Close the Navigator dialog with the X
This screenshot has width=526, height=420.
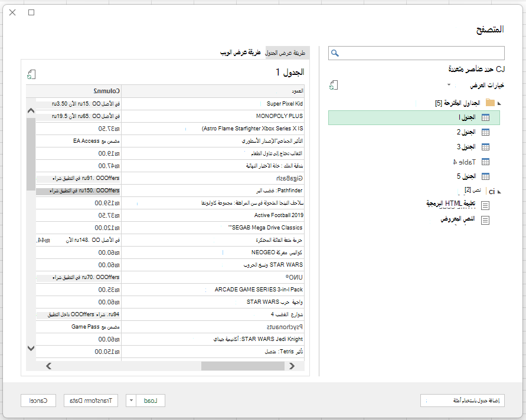(12, 12)
